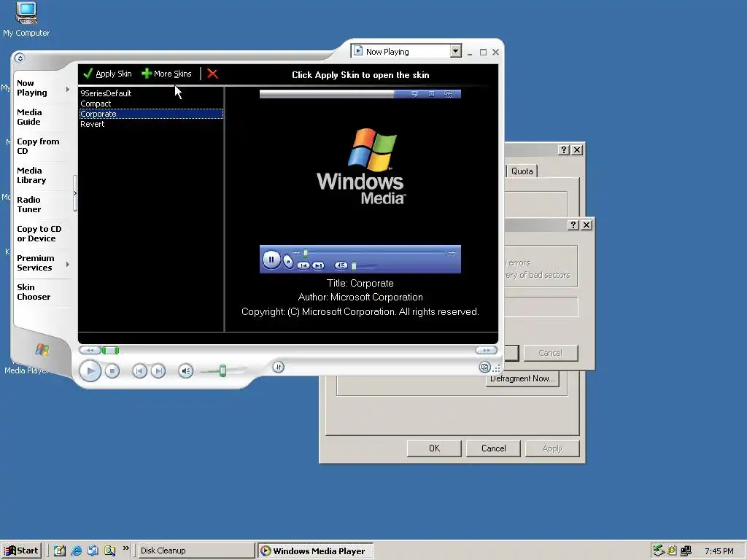Delete selected skin with red X icon
The width and height of the screenshot is (747, 560).
click(x=212, y=74)
